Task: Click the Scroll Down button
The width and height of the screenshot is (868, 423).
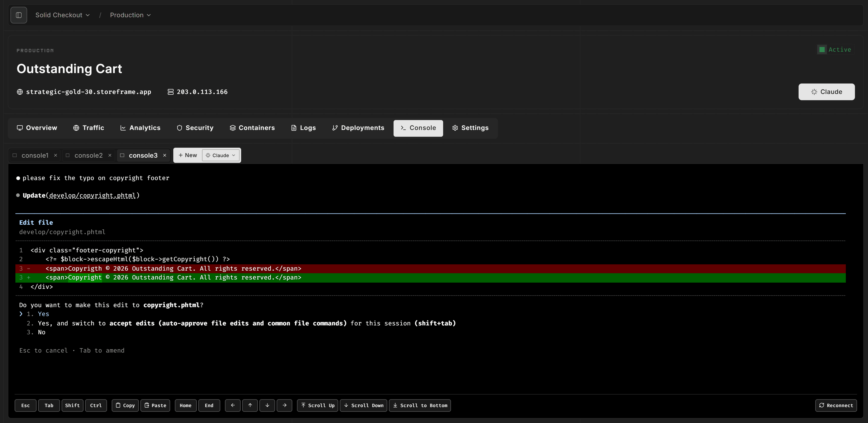Action: pos(363,406)
